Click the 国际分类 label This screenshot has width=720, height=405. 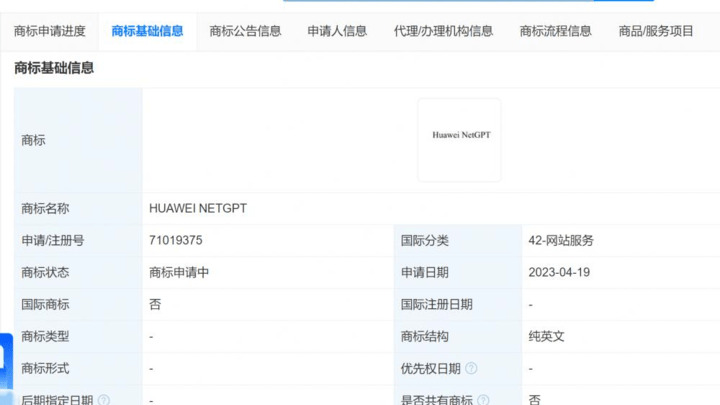pos(424,240)
